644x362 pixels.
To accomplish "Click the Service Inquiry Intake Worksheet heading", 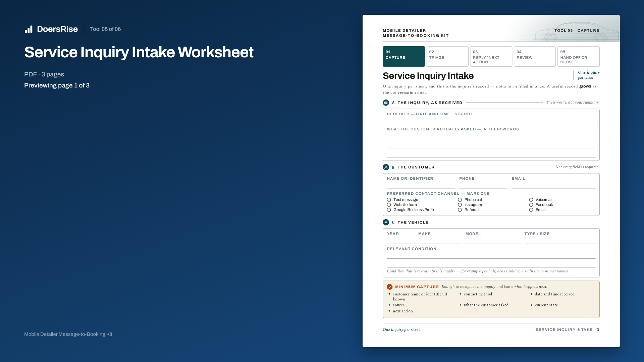I will tap(139, 52).
